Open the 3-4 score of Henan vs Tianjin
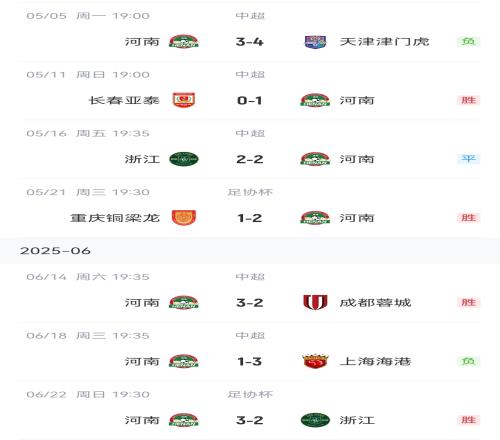This screenshot has width=500, height=440. (x=250, y=42)
